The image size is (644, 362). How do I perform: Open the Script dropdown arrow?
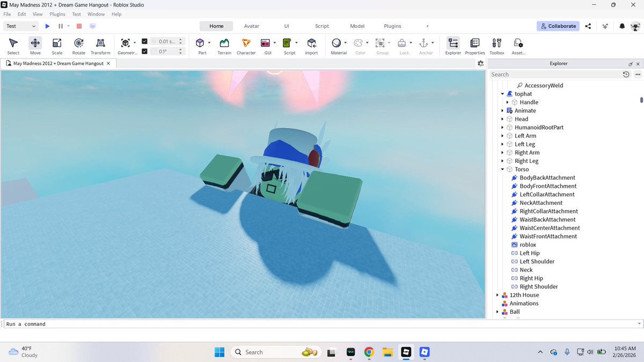coord(296,43)
